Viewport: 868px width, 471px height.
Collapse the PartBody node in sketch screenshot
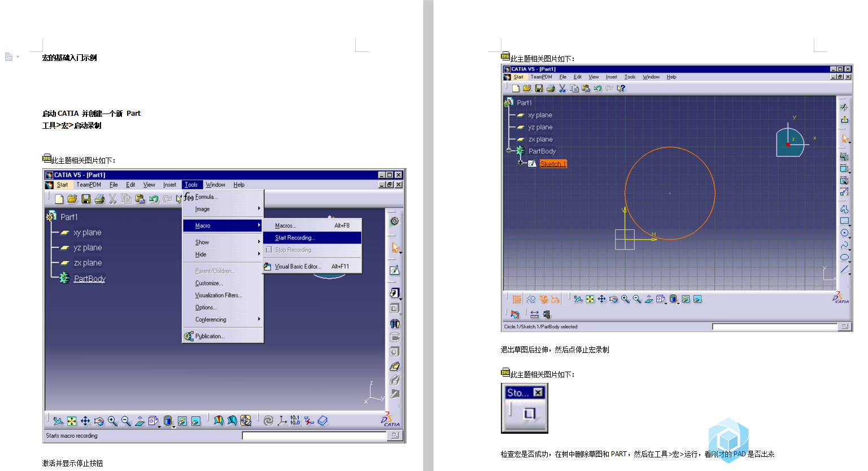click(509, 151)
